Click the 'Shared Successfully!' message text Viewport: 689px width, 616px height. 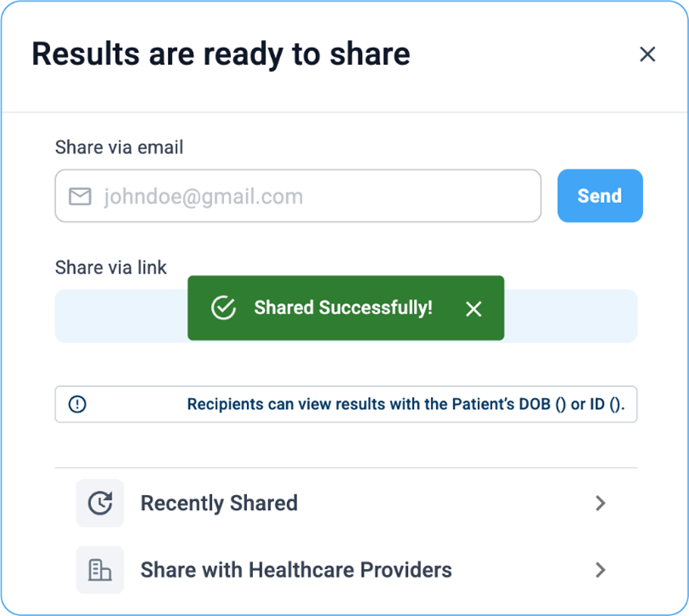click(342, 308)
